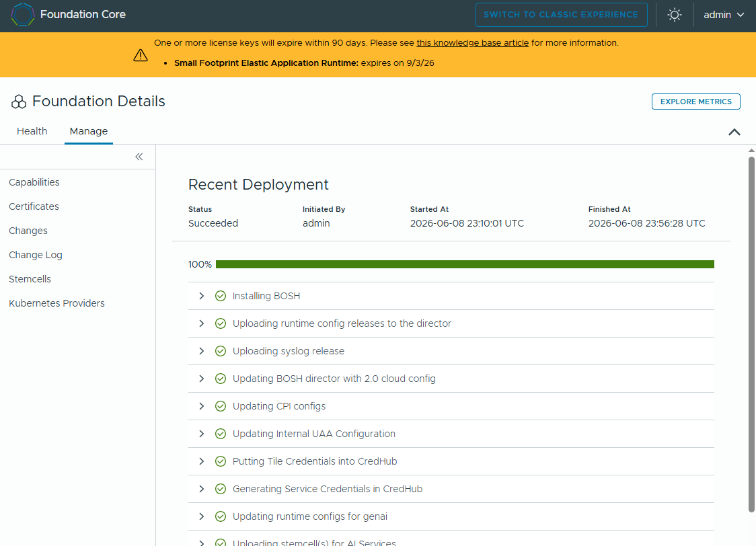This screenshot has width=756, height=546.
Task: Switch to the Health tab
Action: (32, 131)
